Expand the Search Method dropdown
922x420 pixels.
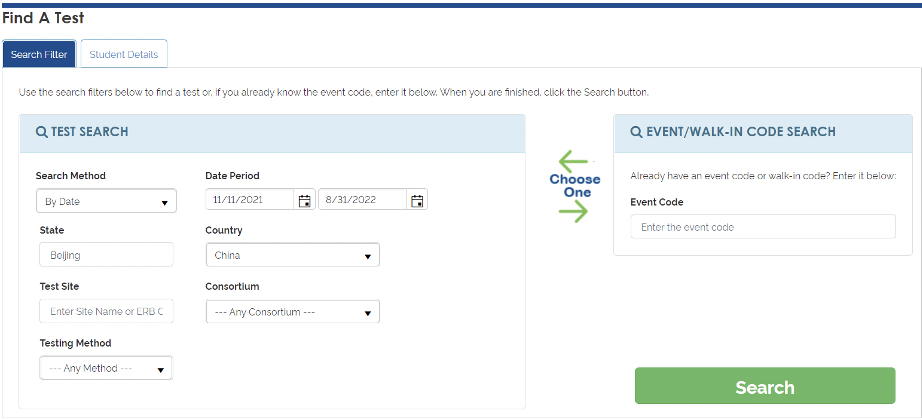click(x=106, y=201)
